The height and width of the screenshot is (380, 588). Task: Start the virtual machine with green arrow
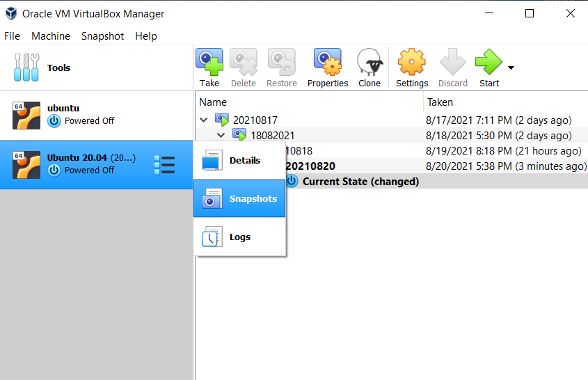click(x=489, y=68)
